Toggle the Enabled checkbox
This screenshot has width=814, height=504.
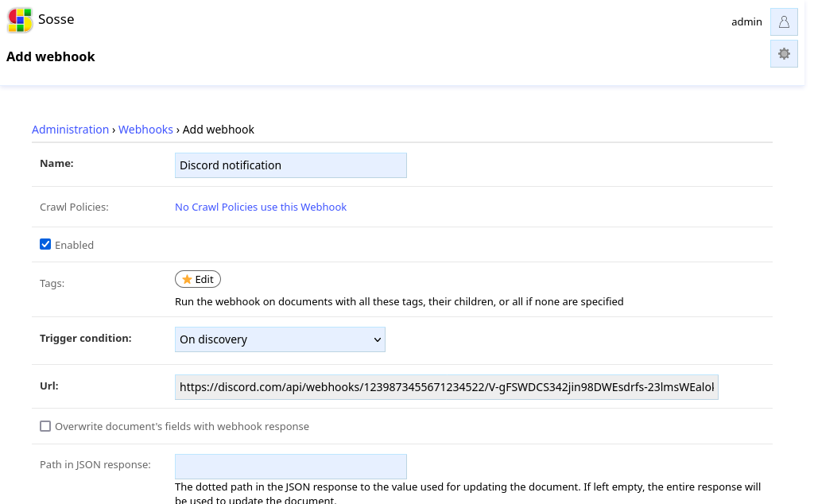click(x=45, y=245)
